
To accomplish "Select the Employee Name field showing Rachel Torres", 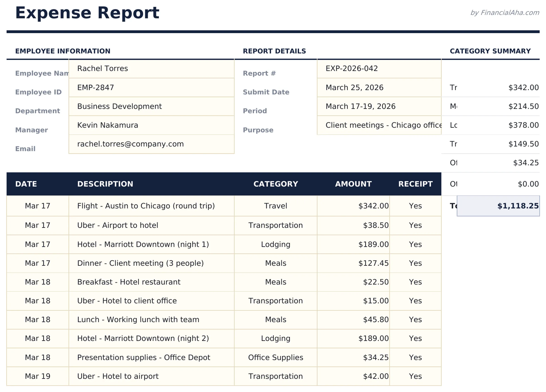I will 151,69.
